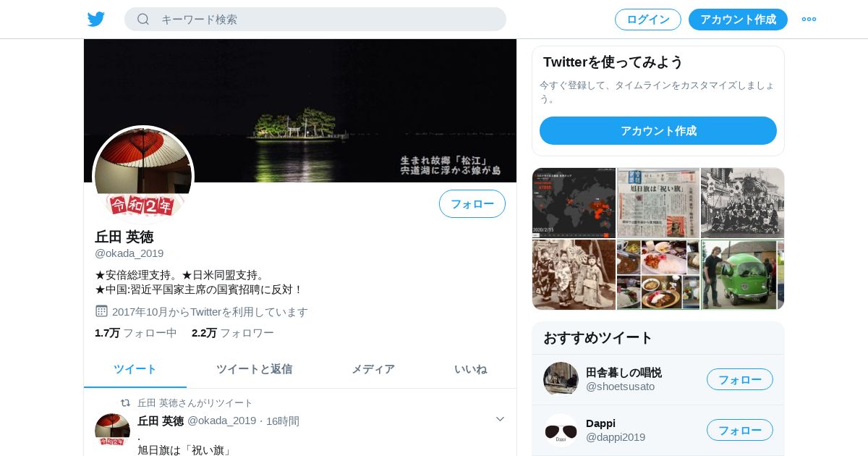Open 丘田 英徳 profile avatar picture
The height and width of the screenshot is (456, 868).
[143, 174]
